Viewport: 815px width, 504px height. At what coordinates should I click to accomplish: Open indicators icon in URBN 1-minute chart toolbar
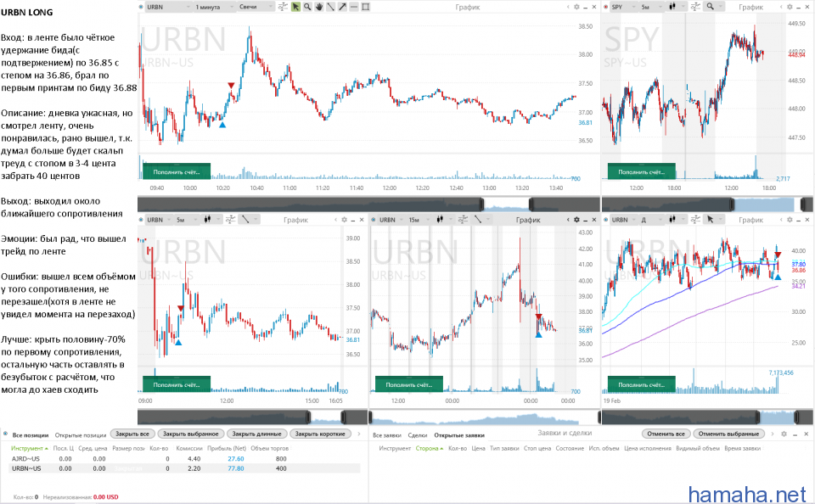(x=283, y=6)
